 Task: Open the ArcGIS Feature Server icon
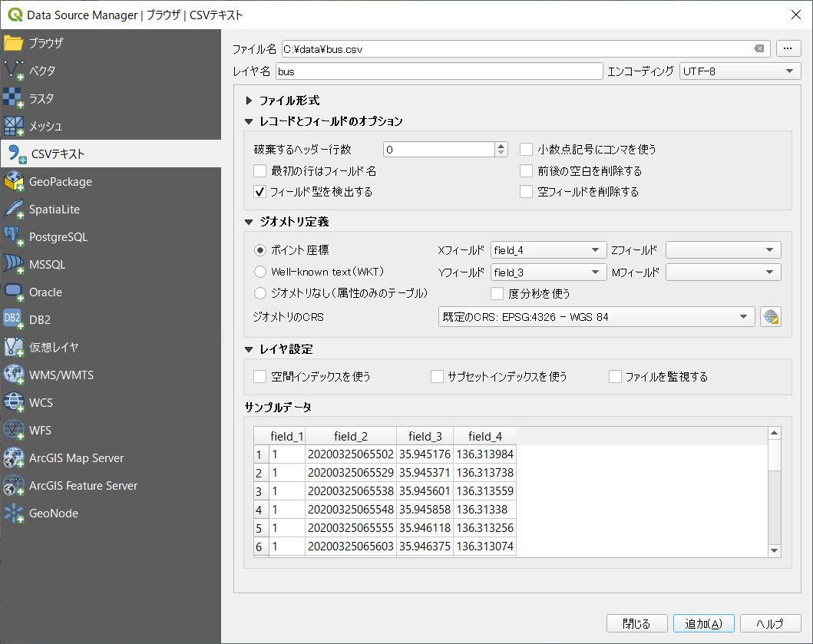pyautogui.click(x=14, y=485)
